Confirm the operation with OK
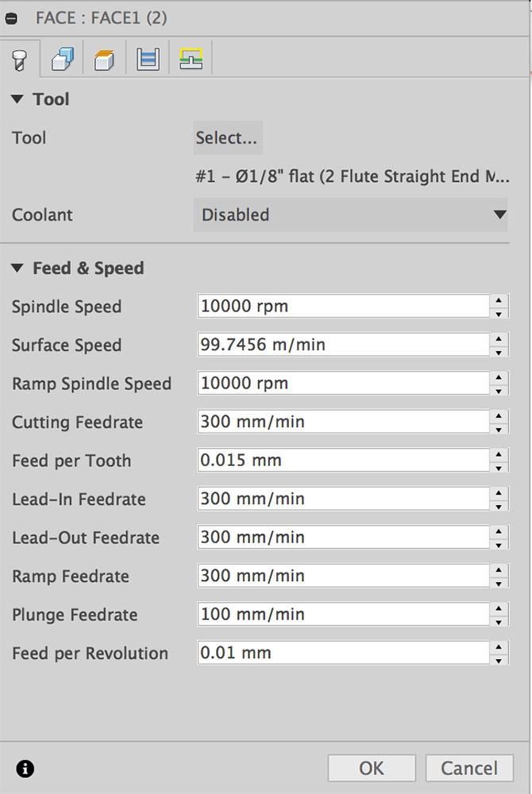 [x=372, y=768]
